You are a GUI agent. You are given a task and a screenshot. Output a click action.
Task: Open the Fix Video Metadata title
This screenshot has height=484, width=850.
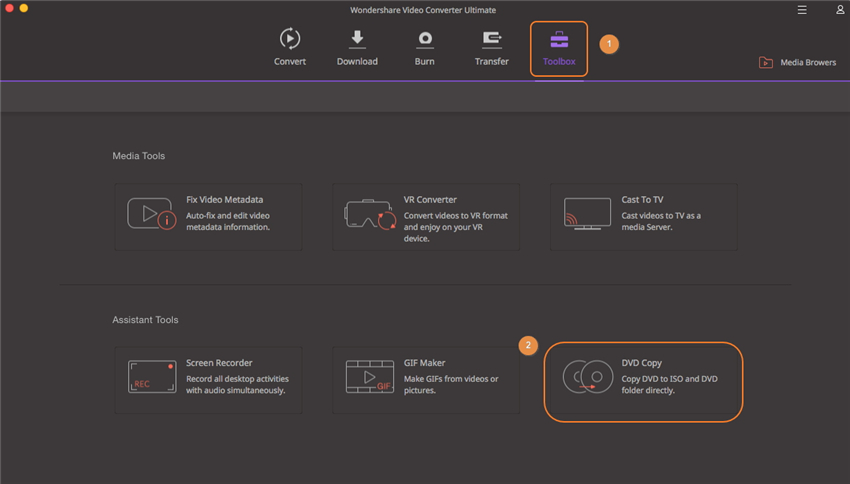pos(224,199)
